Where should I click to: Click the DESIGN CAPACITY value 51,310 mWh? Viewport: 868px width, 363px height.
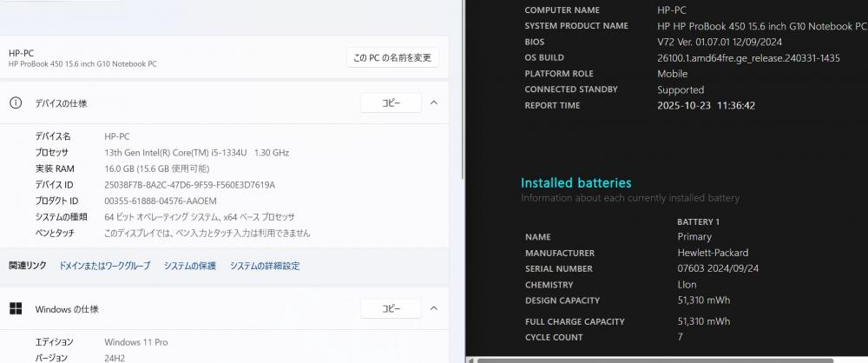click(704, 300)
